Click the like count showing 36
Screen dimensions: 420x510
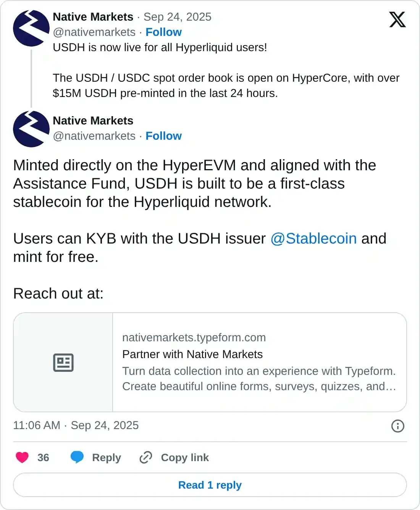[42, 457]
